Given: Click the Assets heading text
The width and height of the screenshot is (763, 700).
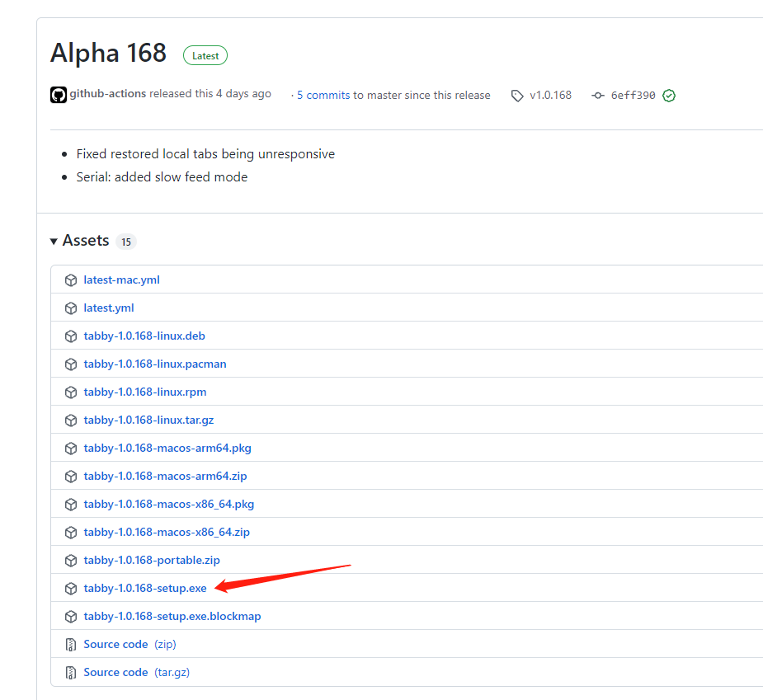Looking at the screenshot, I should [86, 241].
